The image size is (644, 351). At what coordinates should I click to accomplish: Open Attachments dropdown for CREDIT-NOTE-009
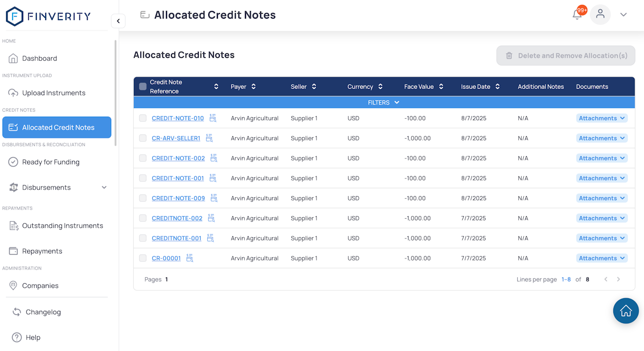coord(602,198)
